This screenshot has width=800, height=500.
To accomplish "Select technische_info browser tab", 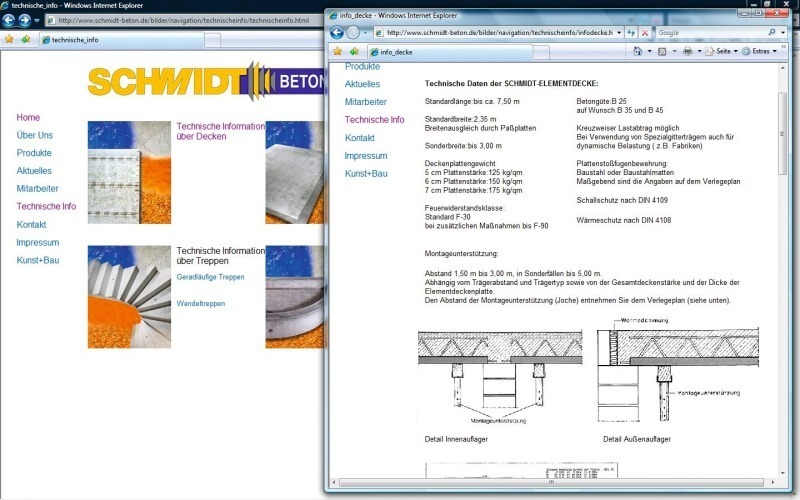I will [121, 40].
